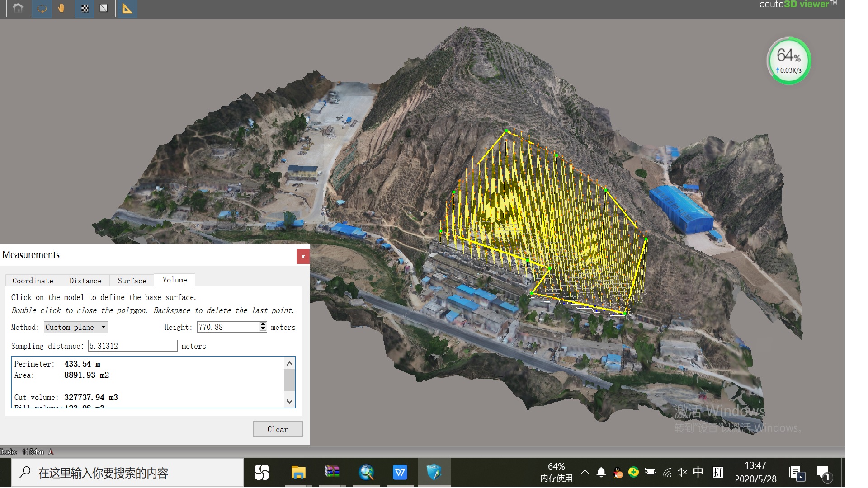Screen dimensions: 868x488
Task: Open the Surface measurement tab
Action: coord(132,281)
